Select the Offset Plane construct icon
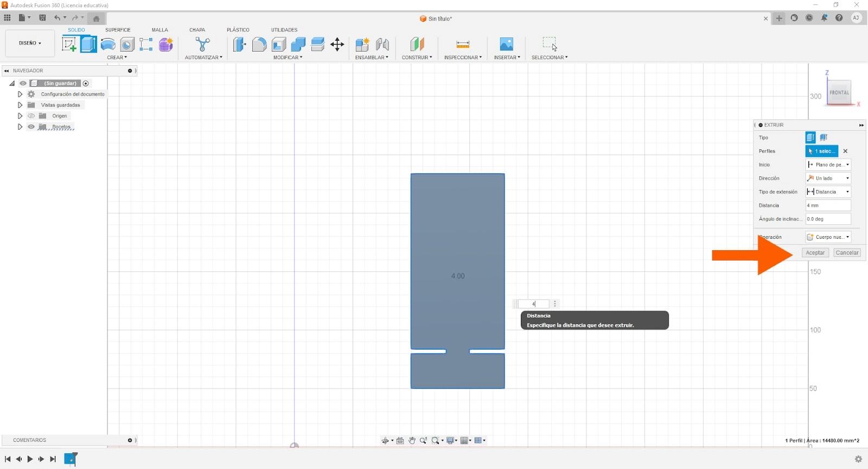 coord(417,45)
